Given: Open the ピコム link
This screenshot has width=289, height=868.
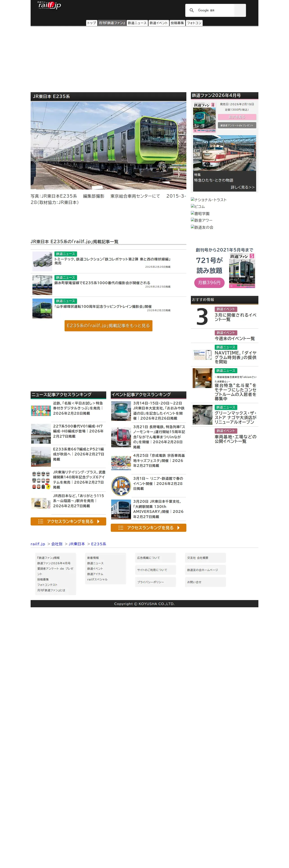Looking at the screenshot, I should pos(198,207).
